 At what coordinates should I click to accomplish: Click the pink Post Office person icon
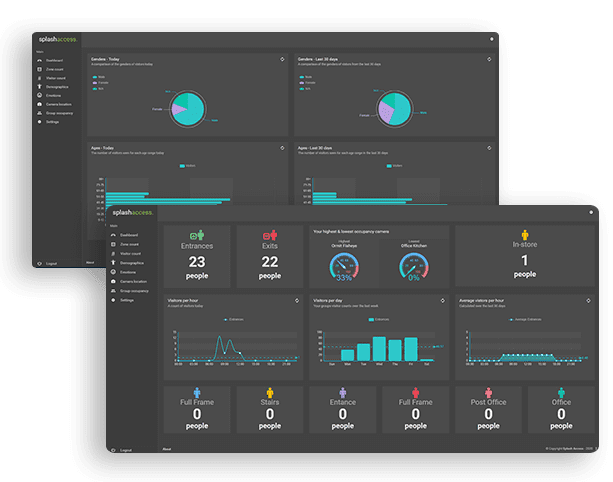(488, 392)
